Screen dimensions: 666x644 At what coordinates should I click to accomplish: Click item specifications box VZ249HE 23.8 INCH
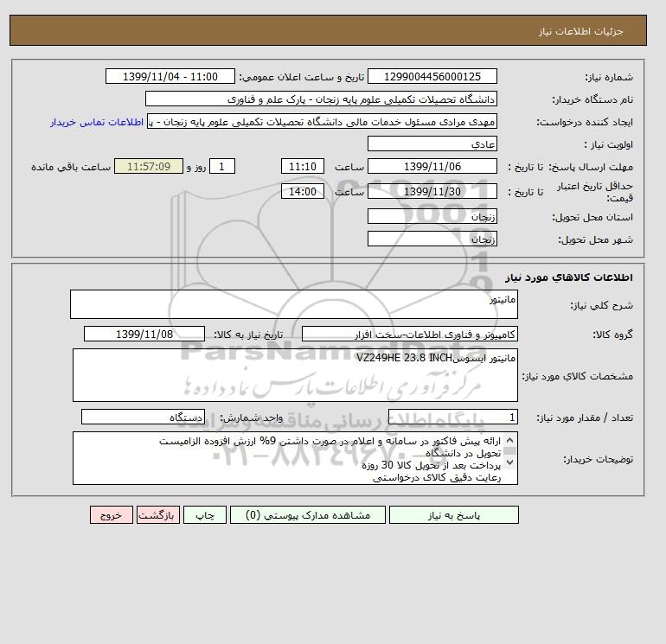295,375
